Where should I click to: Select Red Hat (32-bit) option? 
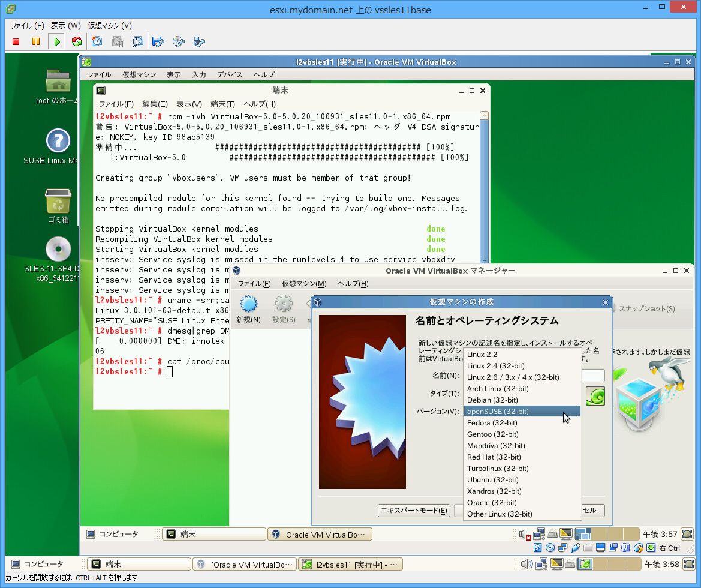pyautogui.click(x=522, y=457)
